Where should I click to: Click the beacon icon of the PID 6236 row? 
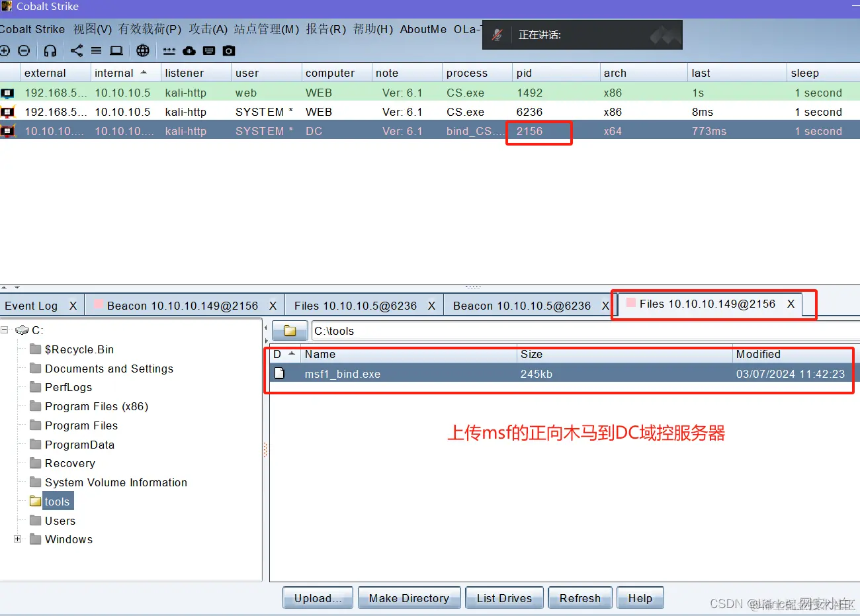(x=7, y=112)
